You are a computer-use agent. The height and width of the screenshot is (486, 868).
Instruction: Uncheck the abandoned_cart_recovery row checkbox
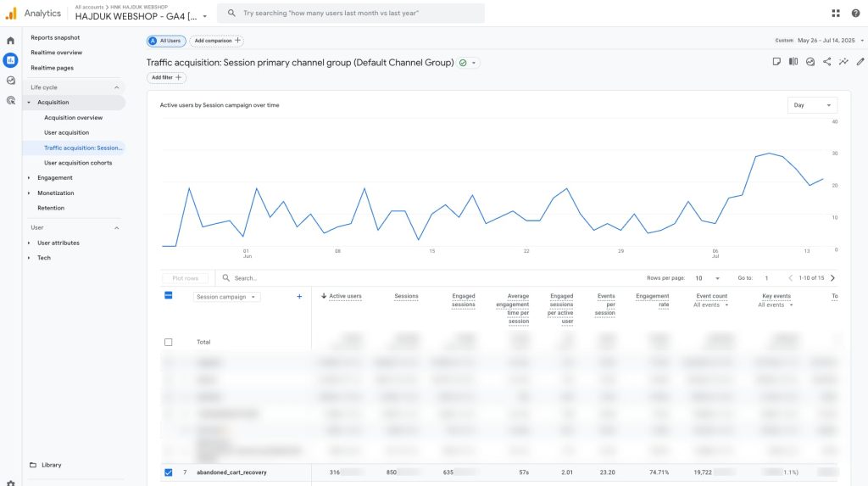[x=169, y=472]
